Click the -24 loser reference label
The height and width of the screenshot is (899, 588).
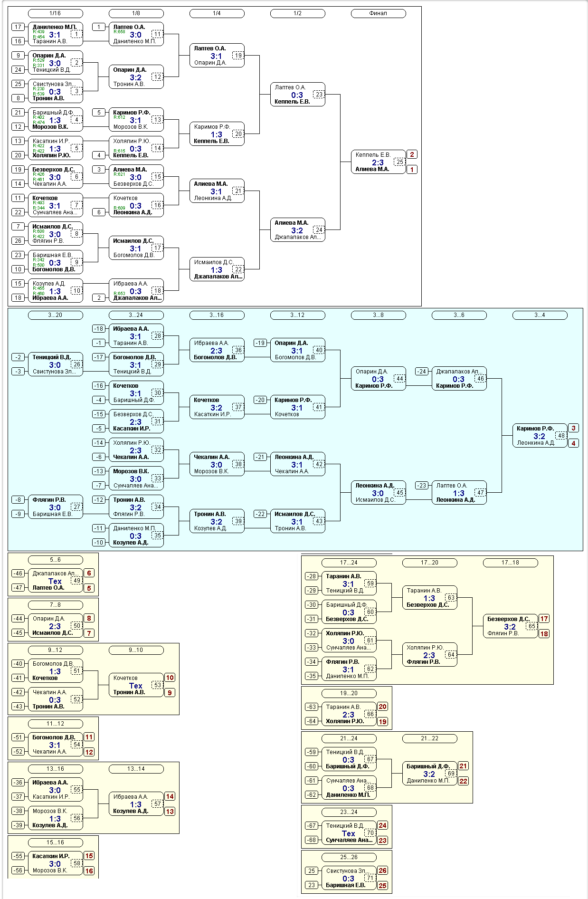pos(422,372)
